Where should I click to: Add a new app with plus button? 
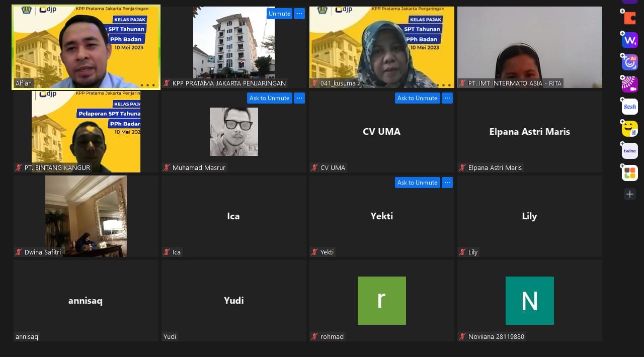pyautogui.click(x=630, y=194)
